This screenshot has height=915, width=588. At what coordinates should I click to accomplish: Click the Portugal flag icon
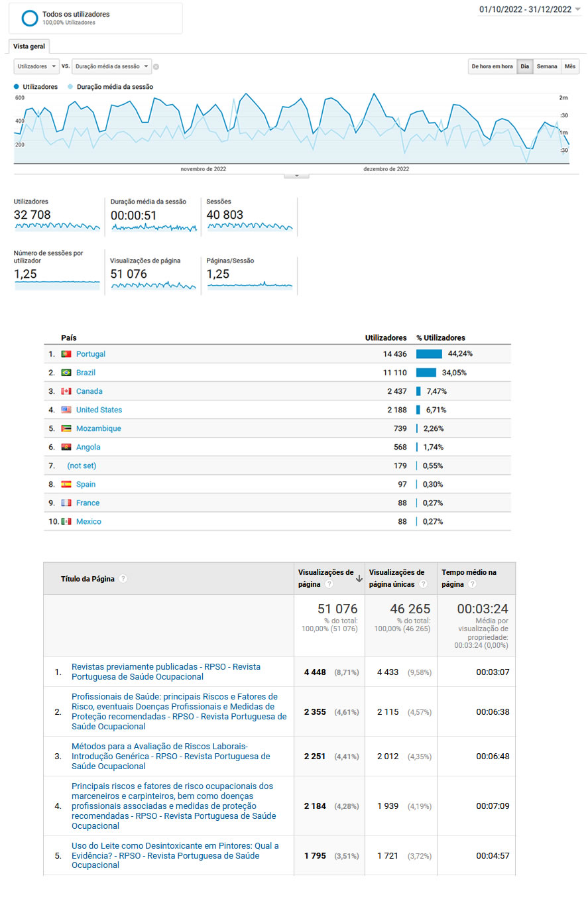pos(66,354)
